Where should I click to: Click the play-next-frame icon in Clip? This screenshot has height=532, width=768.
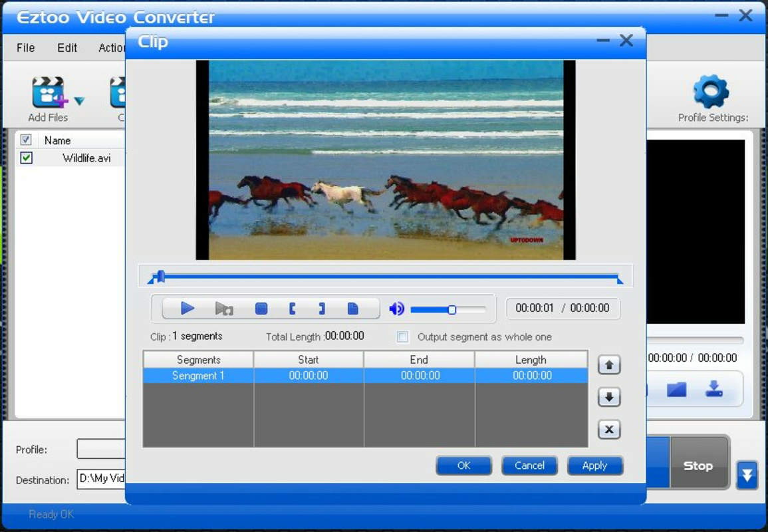[x=224, y=309]
